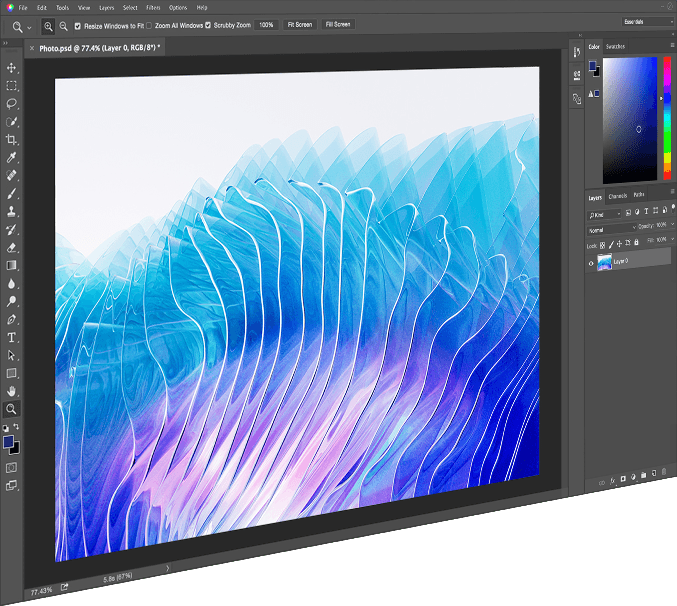
Task: Enable Zoom All Windows checkbox
Action: pos(149,25)
